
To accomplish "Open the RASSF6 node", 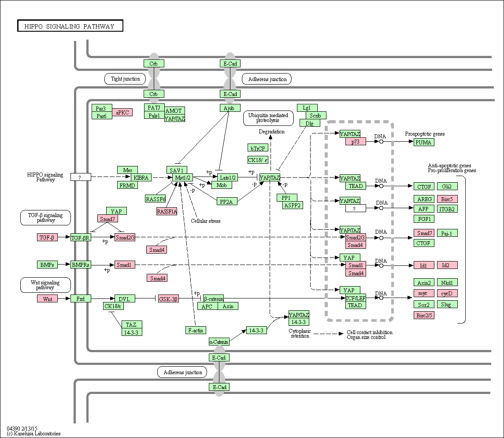I will tap(155, 199).
